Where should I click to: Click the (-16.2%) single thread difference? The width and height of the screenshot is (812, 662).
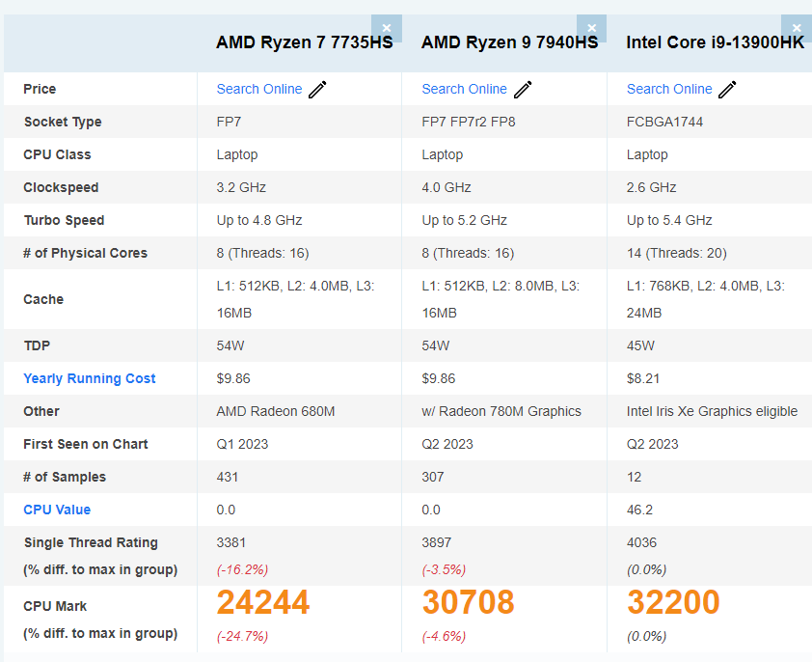[x=242, y=569]
